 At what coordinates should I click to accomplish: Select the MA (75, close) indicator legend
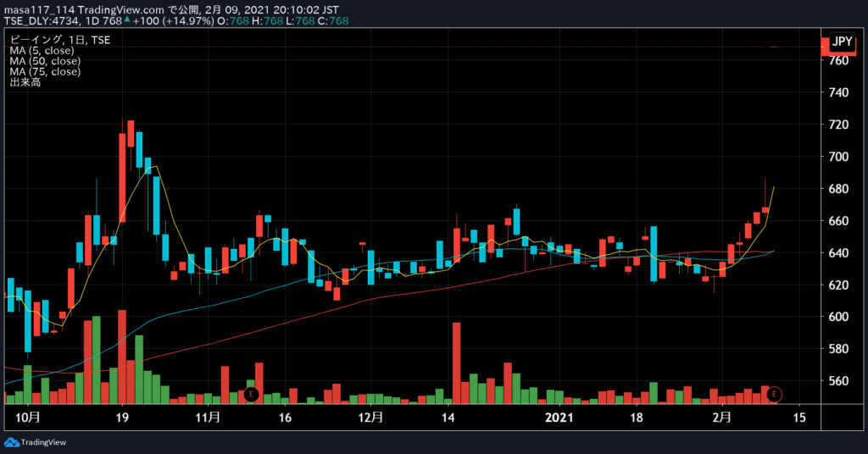click(45, 71)
